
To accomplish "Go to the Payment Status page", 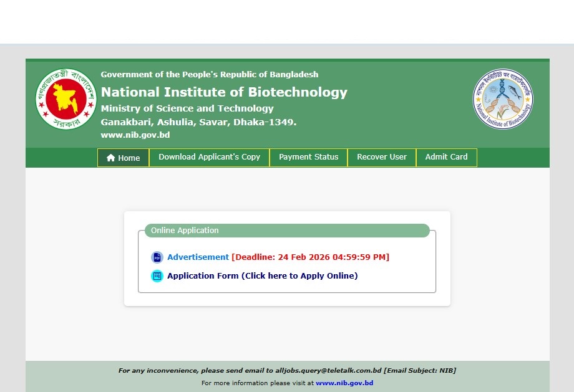I will click(x=308, y=157).
